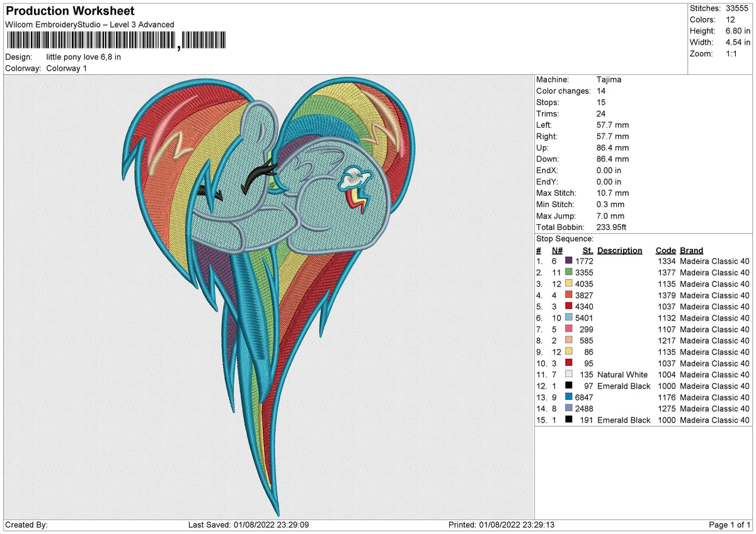Click the stitches total 33555
This screenshot has width=756, height=534.
[x=738, y=8]
